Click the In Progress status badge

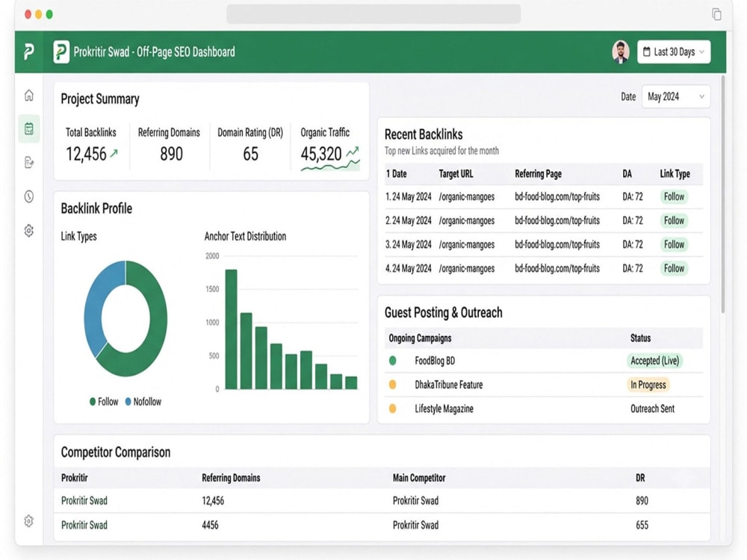[x=648, y=385]
